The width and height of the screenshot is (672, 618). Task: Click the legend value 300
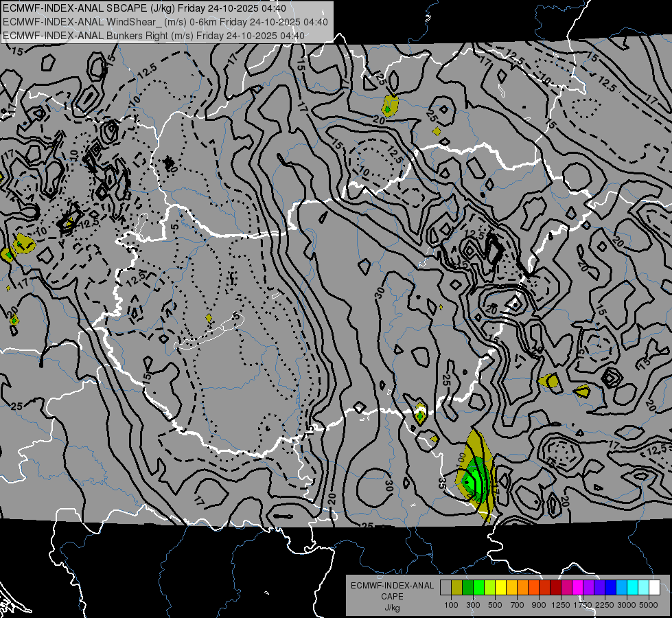(473, 605)
